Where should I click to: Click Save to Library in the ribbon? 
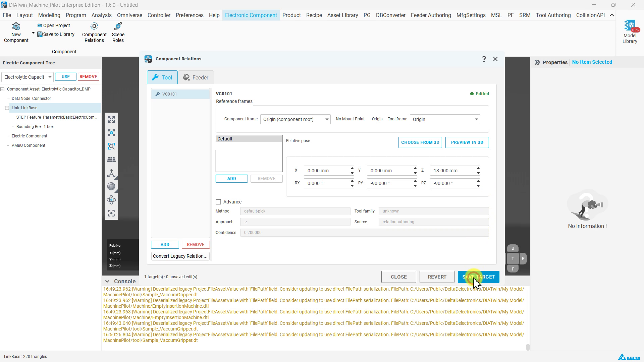56,34
